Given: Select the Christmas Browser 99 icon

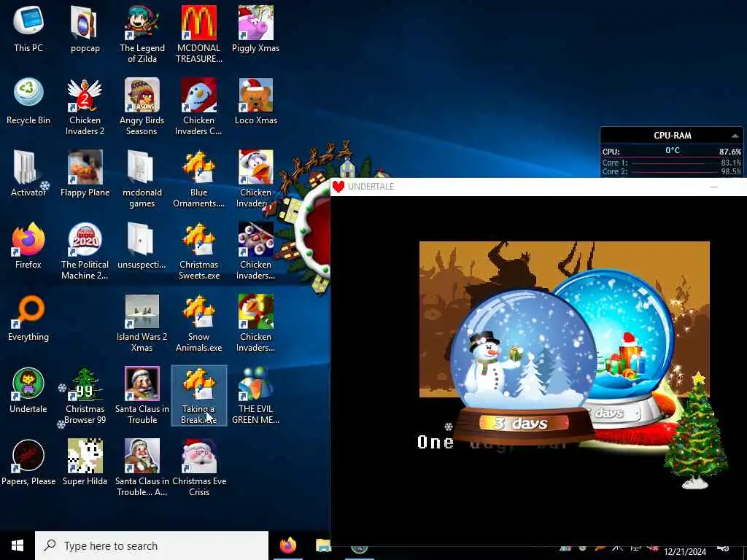Looking at the screenshot, I should [x=85, y=396].
